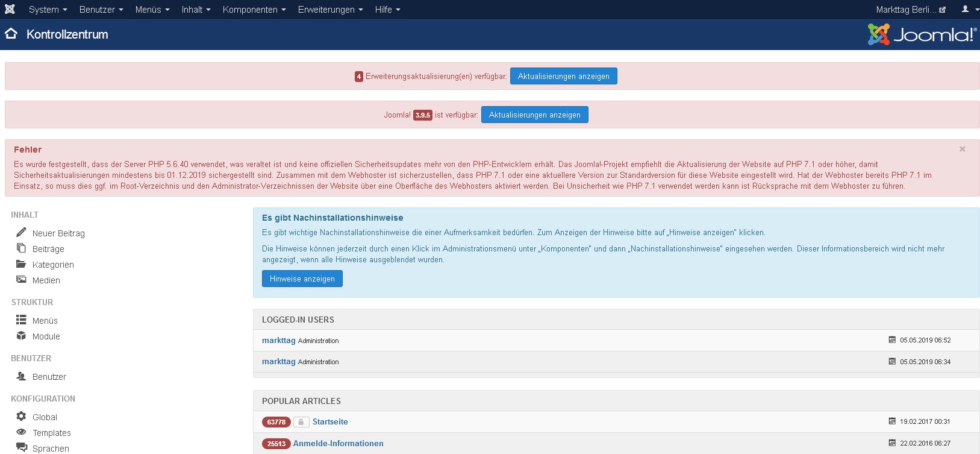This screenshot has width=980, height=454.
Task: Open the Benutzer dropdown menu in top bar
Action: point(101,9)
